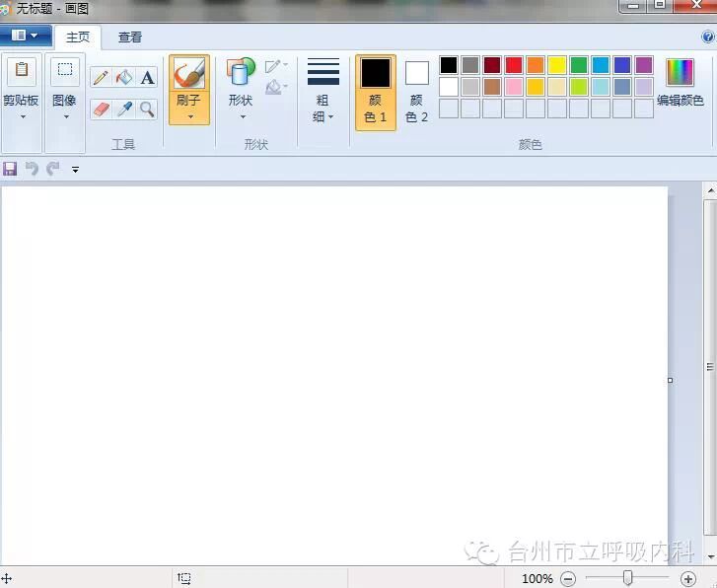Pick the brown color swatch
This screenshot has height=588, width=717.
pyautogui.click(x=492, y=87)
